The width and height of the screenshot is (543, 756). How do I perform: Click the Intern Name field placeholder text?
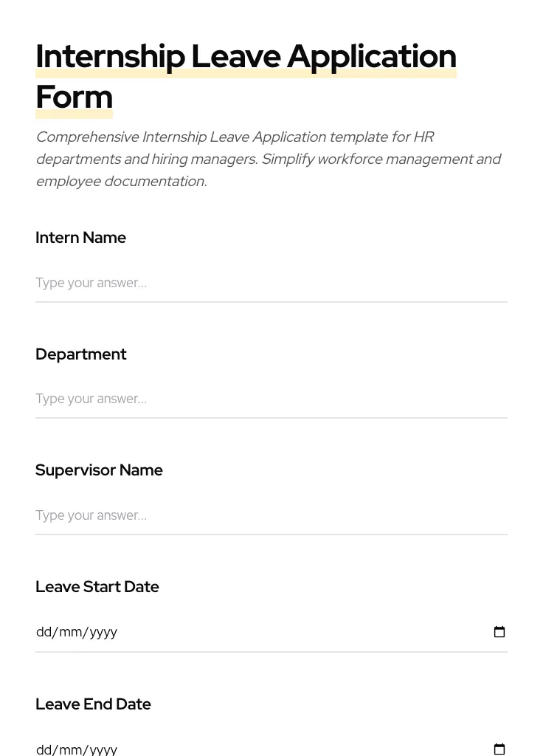91,283
